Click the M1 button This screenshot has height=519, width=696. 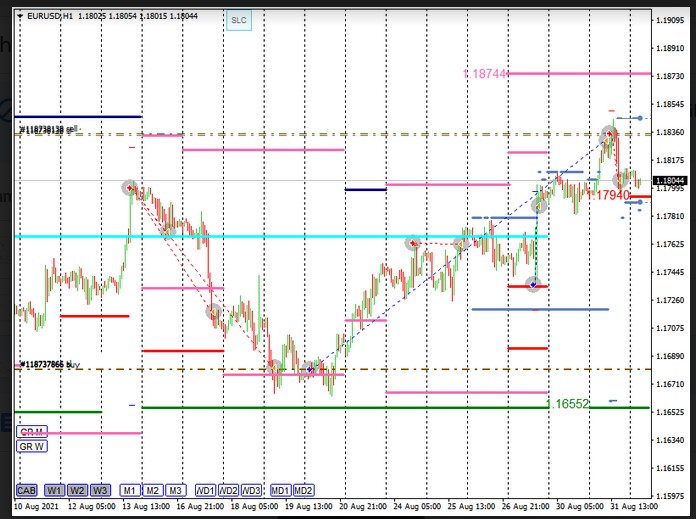click(x=129, y=490)
